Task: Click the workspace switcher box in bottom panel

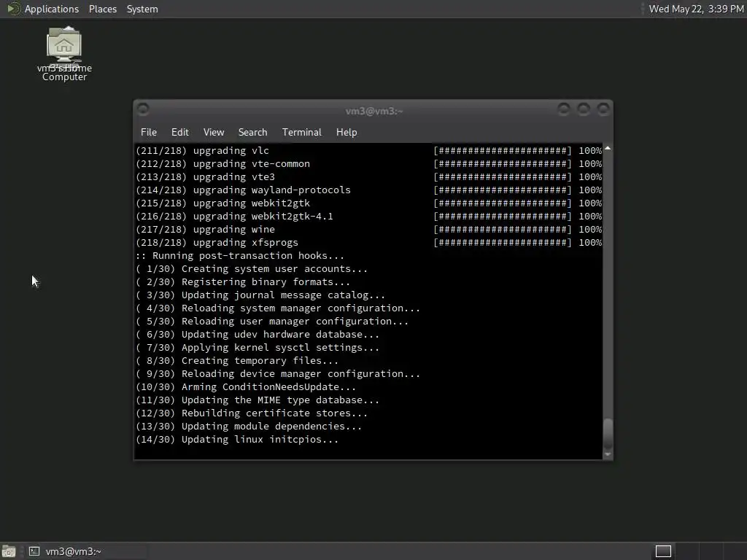Action: click(x=663, y=551)
